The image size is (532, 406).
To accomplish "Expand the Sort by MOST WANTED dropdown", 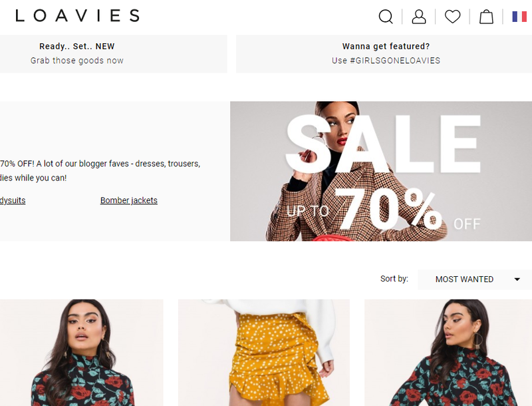I will 475,280.
